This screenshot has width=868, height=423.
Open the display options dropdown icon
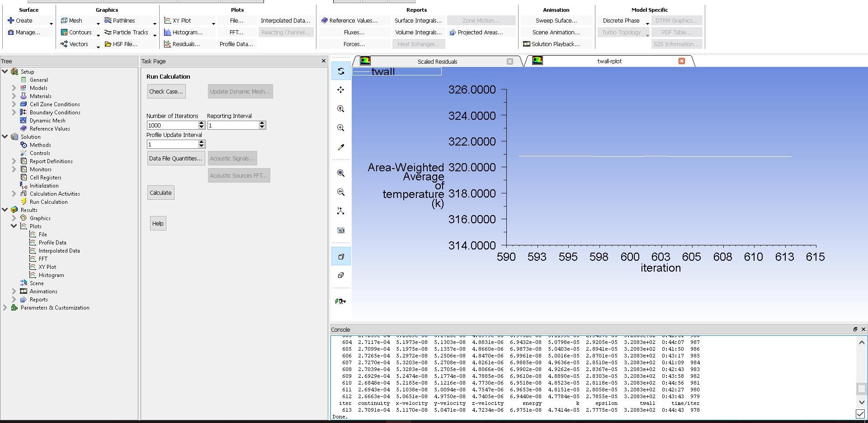pos(341,301)
